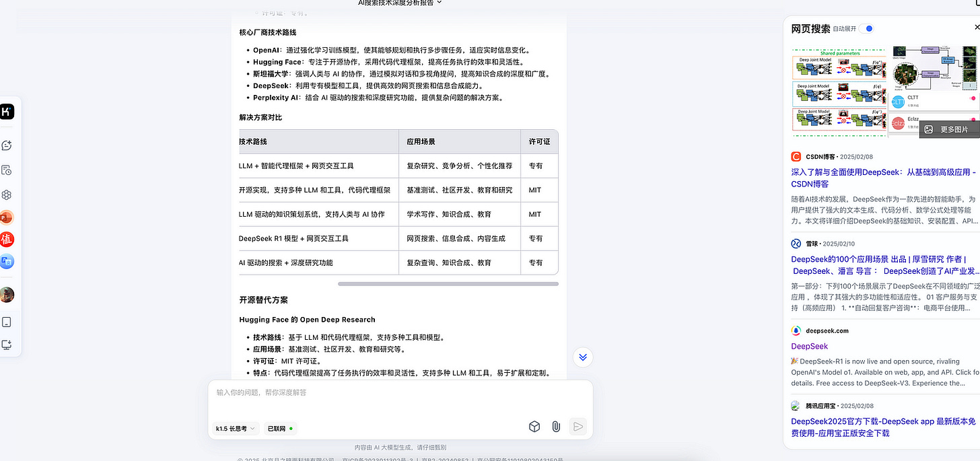Start a new chat from the sidebar
The width and height of the screenshot is (980, 461).
[7, 145]
